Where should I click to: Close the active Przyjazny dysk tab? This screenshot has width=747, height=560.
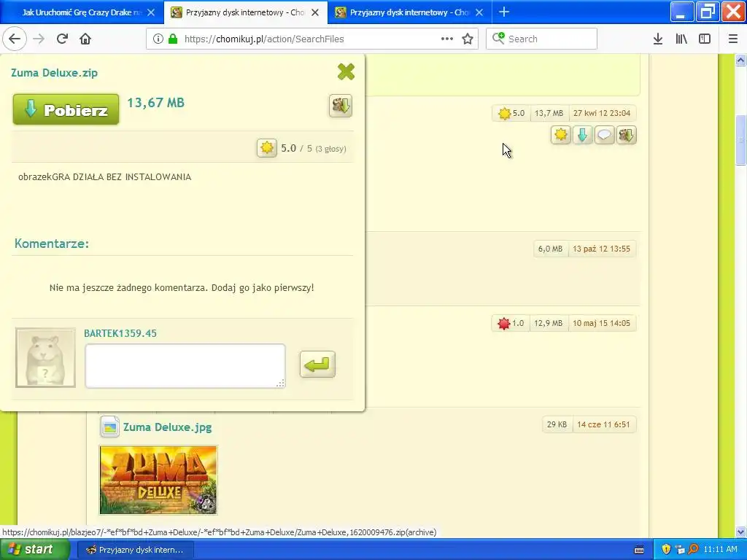(315, 12)
